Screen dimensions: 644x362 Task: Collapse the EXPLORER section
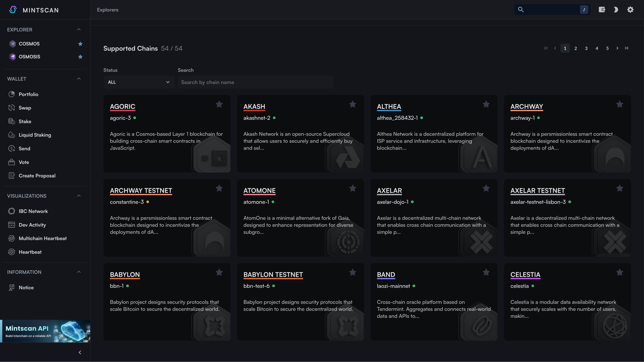point(79,29)
